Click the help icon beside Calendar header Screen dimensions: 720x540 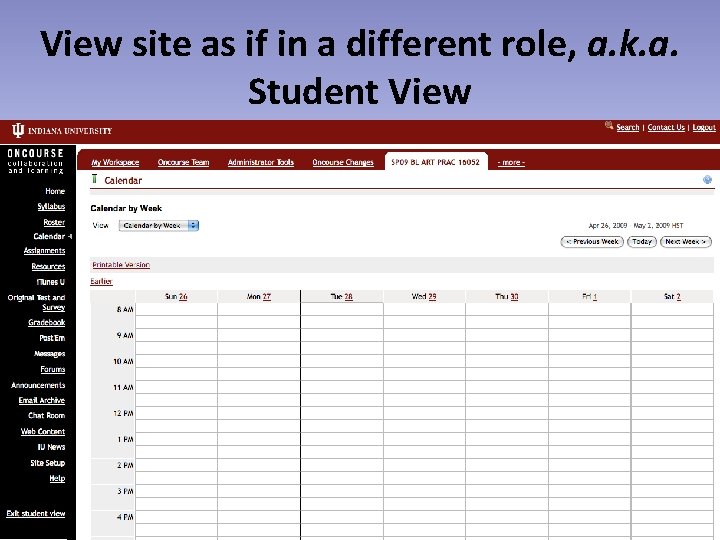tap(707, 180)
